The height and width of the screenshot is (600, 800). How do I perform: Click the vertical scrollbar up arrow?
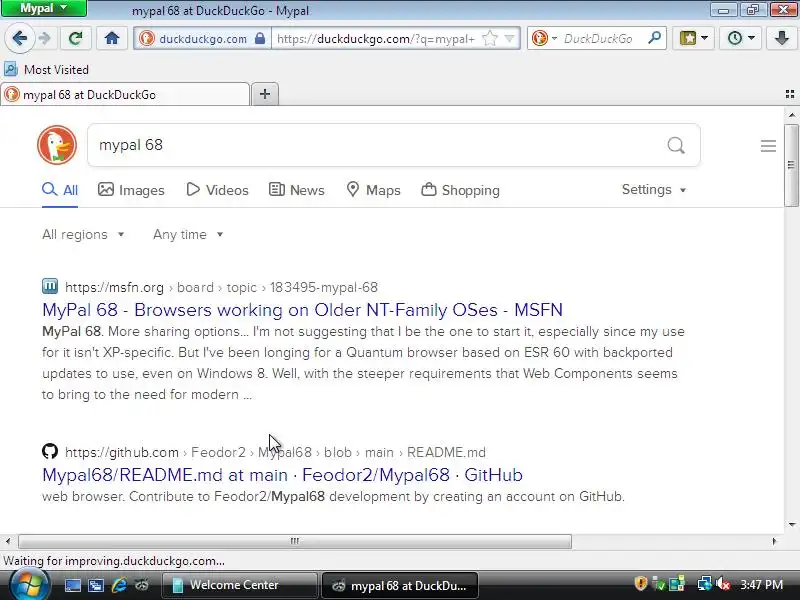(x=791, y=115)
